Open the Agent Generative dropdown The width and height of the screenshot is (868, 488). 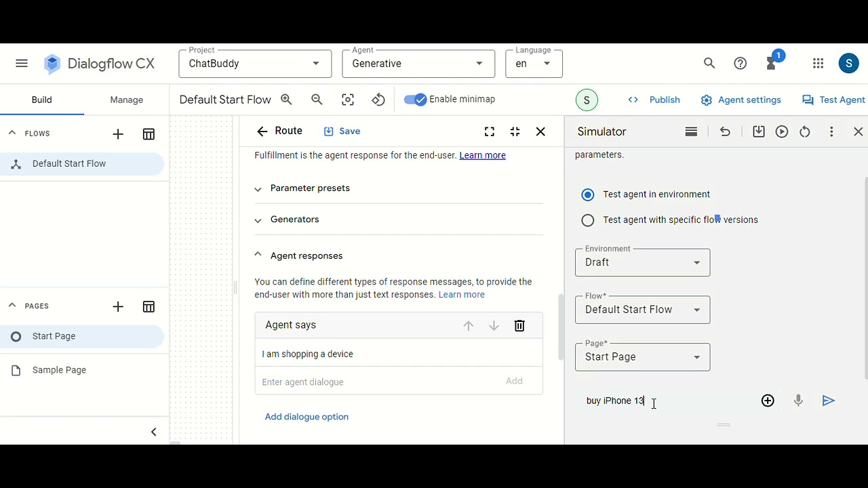pos(418,64)
